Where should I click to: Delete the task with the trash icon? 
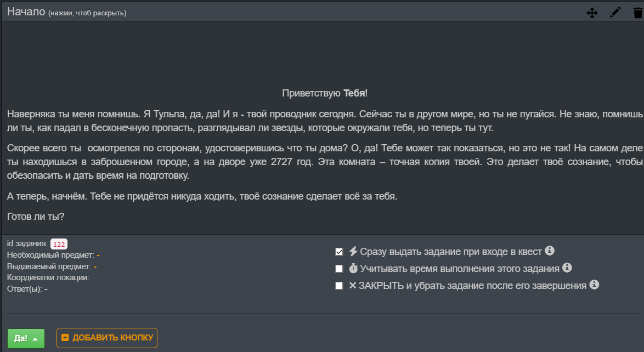[637, 13]
